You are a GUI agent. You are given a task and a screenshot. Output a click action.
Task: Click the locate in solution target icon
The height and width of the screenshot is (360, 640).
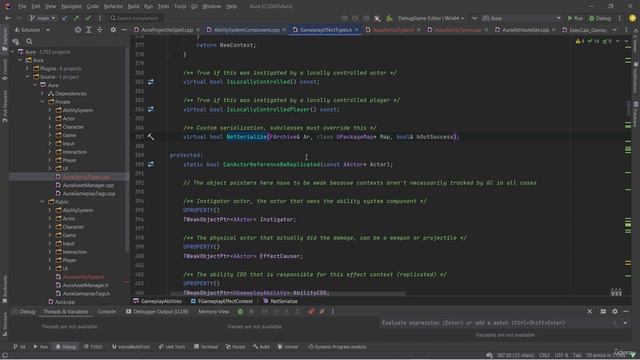click(78, 30)
